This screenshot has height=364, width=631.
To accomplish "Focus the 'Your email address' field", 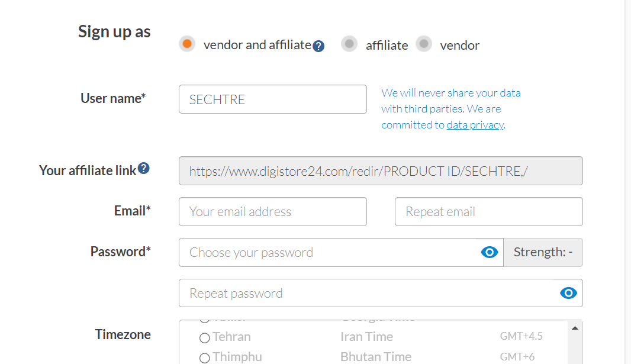I will (272, 212).
